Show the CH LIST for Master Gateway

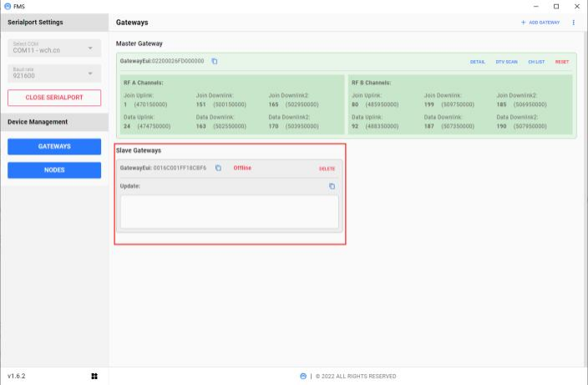coord(536,62)
